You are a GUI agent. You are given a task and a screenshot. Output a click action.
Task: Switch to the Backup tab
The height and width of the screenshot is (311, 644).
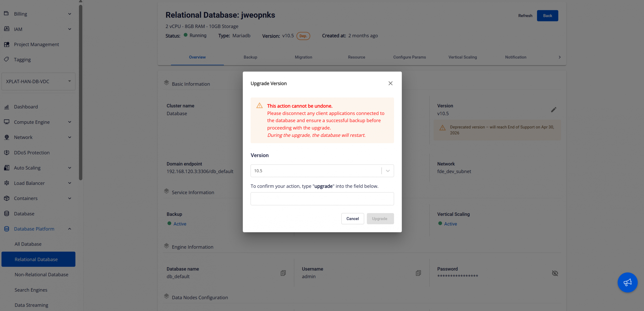pyautogui.click(x=250, y=57)
